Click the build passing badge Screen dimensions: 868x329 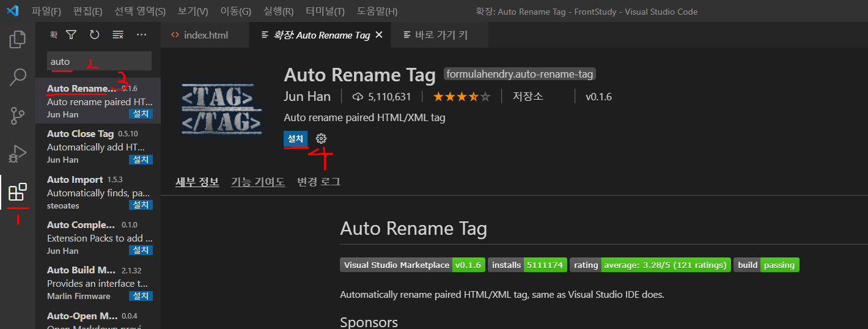coord(767,265)
